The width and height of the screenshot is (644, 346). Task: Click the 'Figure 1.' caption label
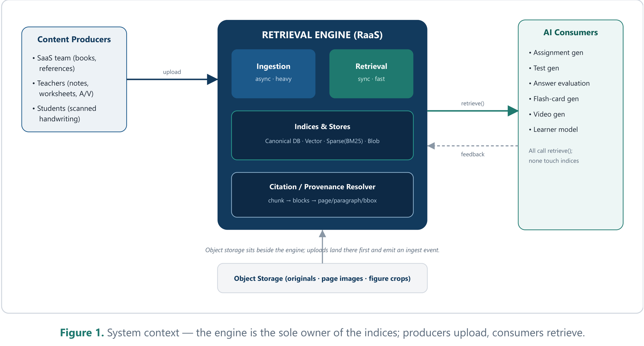pyautogui.click(x=82, y=333)
